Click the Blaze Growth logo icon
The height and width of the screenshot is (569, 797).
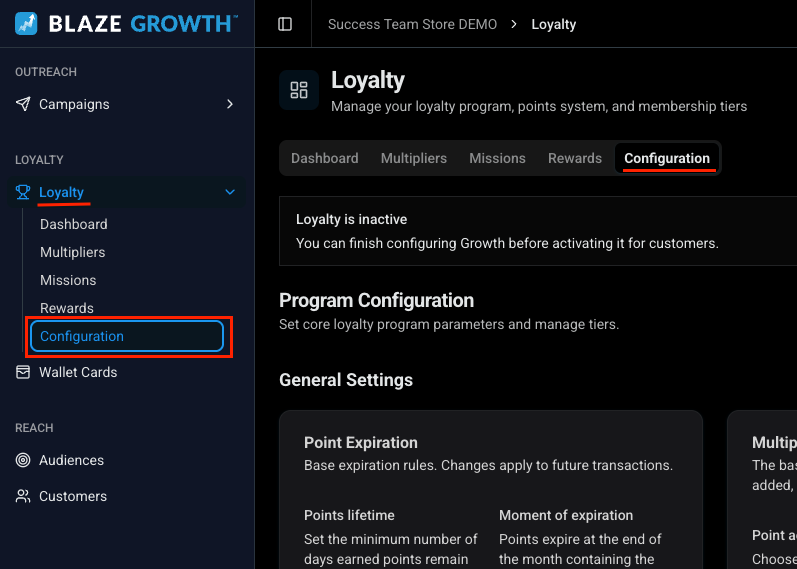26,24
